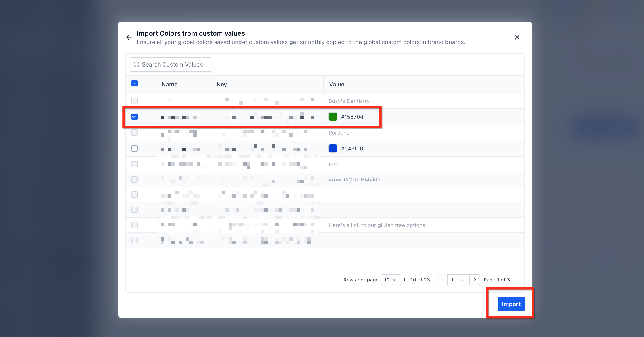This screenshot has width=644, height=337.
Task: Click the green #158704 color swatch
Action: click(333, 117)
